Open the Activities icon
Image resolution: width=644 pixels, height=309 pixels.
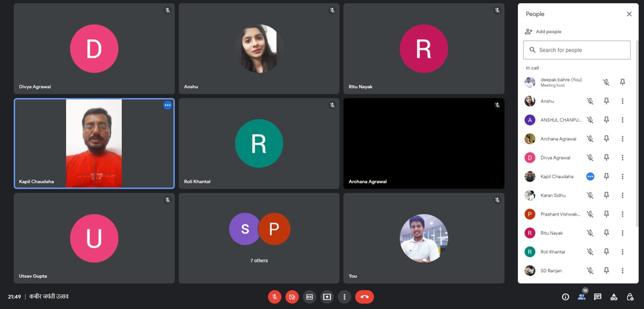pos(614,297)
